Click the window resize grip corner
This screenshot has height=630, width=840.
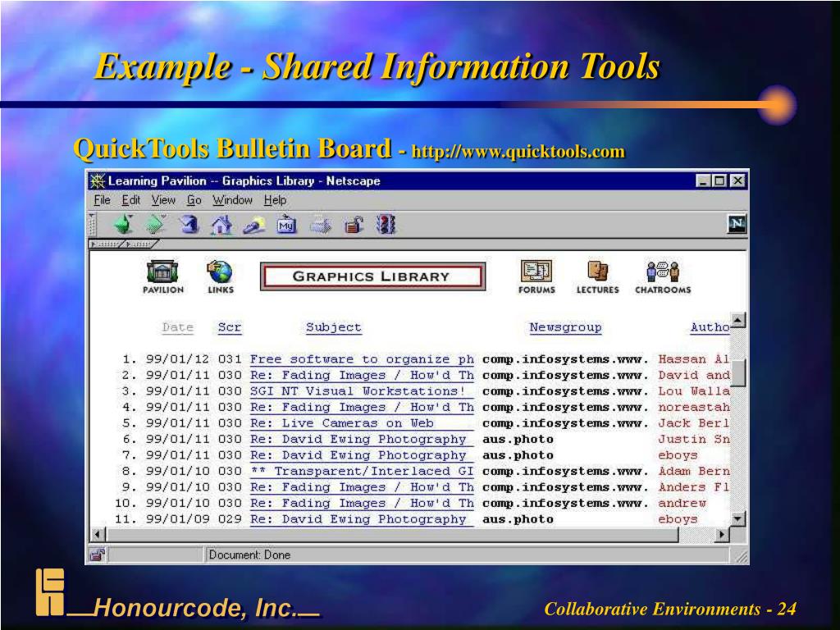pyautogui.click(x=742, y=557)
